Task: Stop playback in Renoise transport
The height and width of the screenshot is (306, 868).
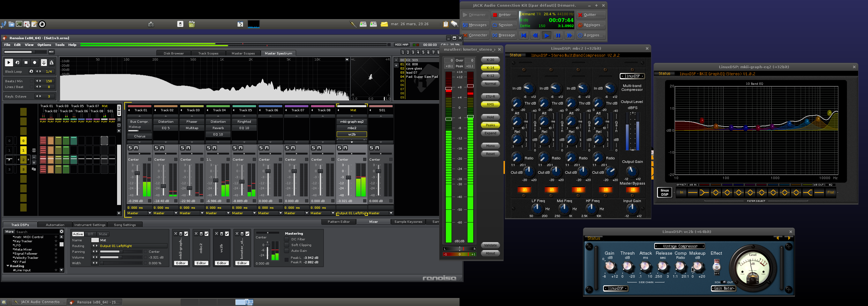Action: 26,62
